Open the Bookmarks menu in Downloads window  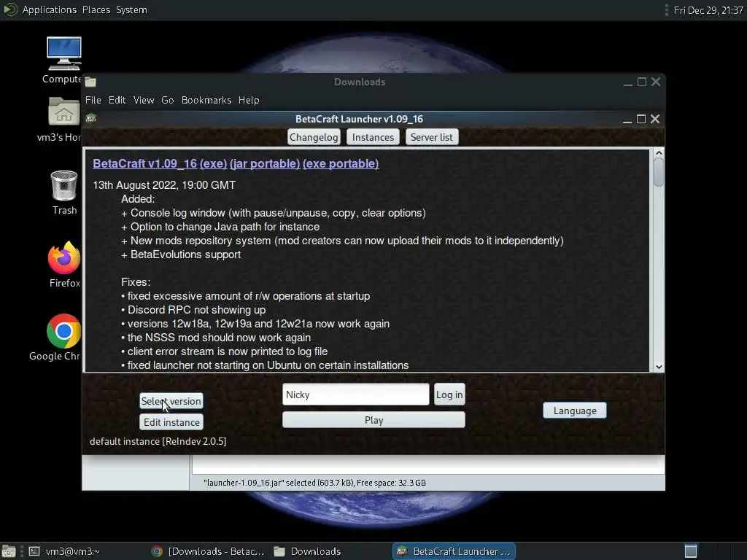tap(206, 100)
